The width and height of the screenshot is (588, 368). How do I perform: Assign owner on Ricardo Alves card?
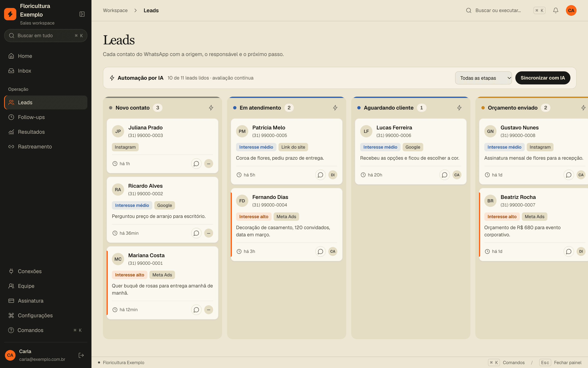point(208,233)
